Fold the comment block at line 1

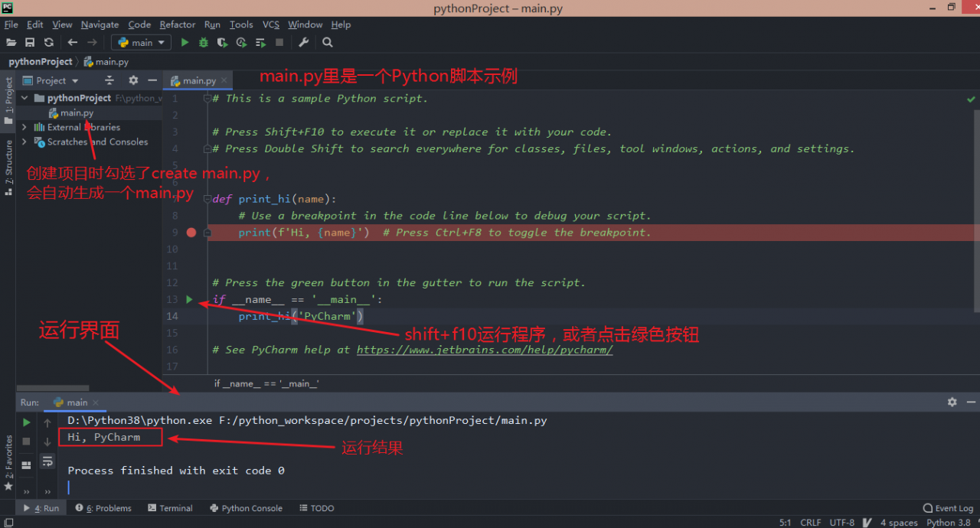click(207, 98)
